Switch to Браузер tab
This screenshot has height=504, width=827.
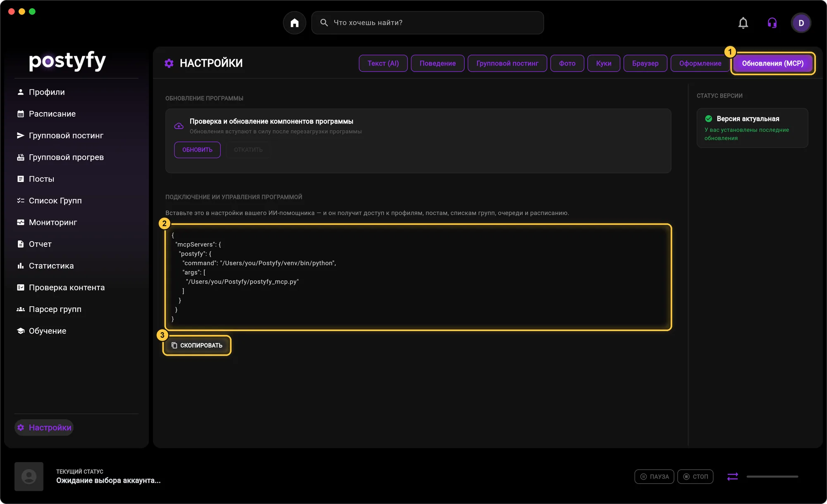pyautogui.click(x=645, y=63)
